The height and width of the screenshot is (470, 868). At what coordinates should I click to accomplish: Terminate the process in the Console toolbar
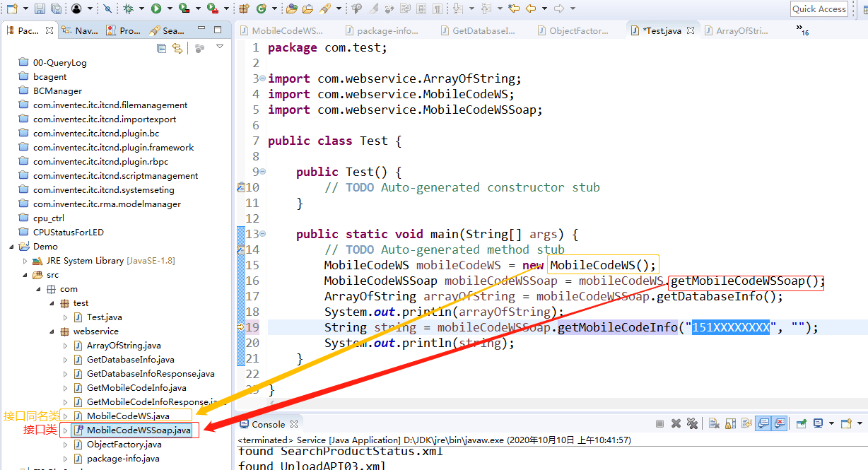660,424
